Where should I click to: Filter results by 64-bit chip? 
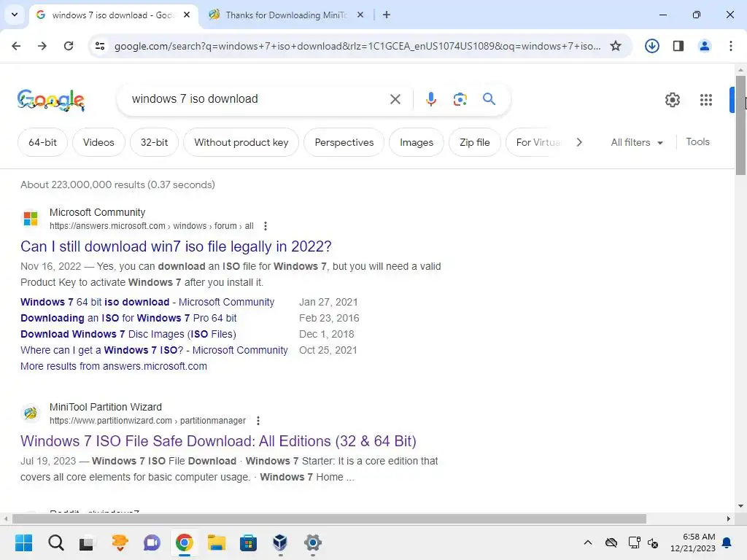pos(42,142)
